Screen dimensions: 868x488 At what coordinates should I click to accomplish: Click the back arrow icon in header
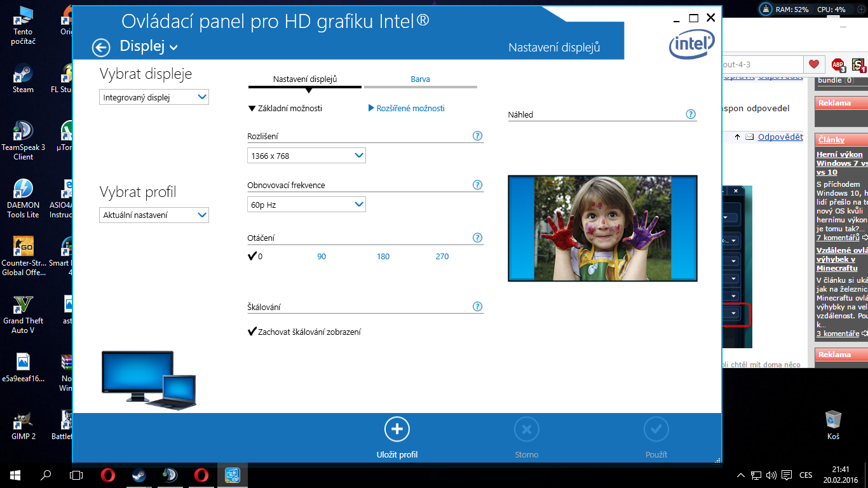pyautogui.click(x=101, y=48)
